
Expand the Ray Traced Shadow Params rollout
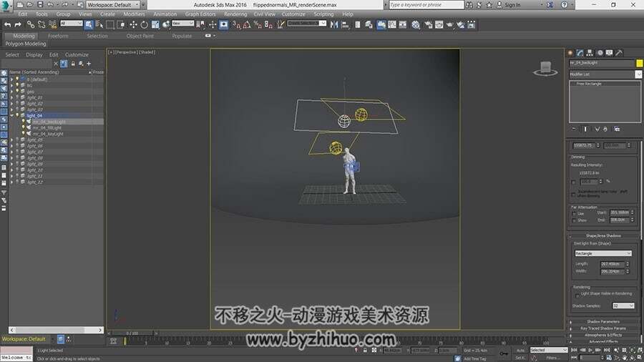[x=603, y=328]
